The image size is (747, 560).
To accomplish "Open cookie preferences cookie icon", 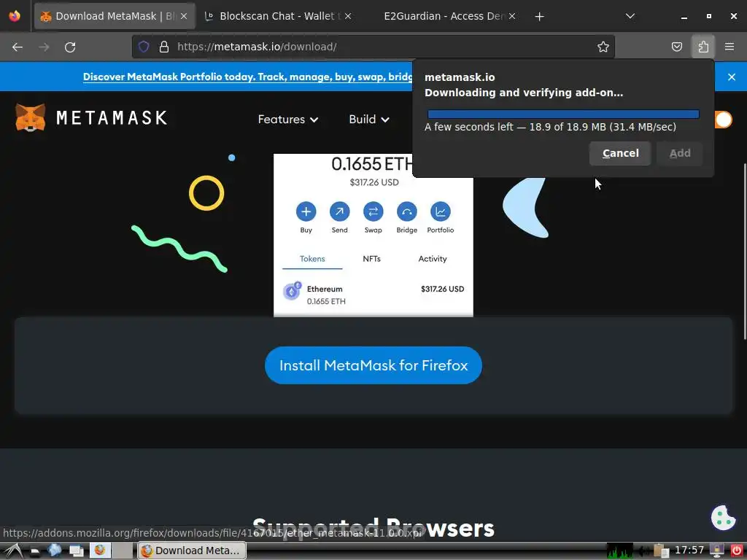I will click(723, 518).
